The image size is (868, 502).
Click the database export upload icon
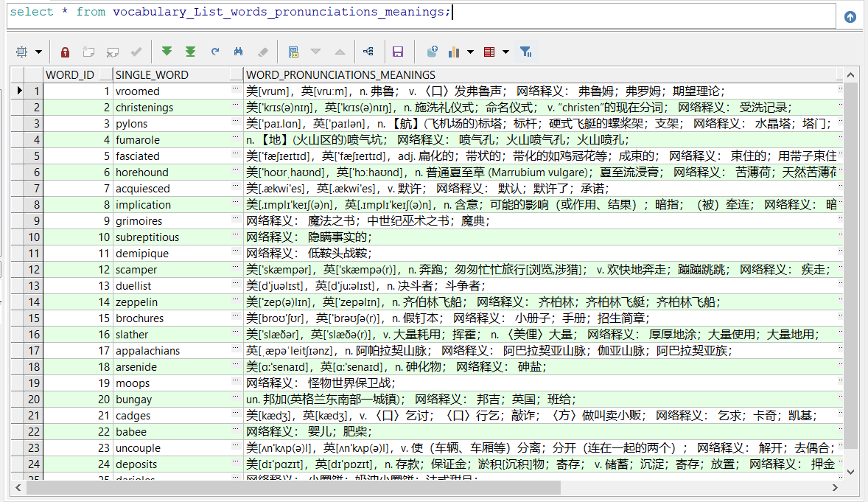click(x=433, y=52)
